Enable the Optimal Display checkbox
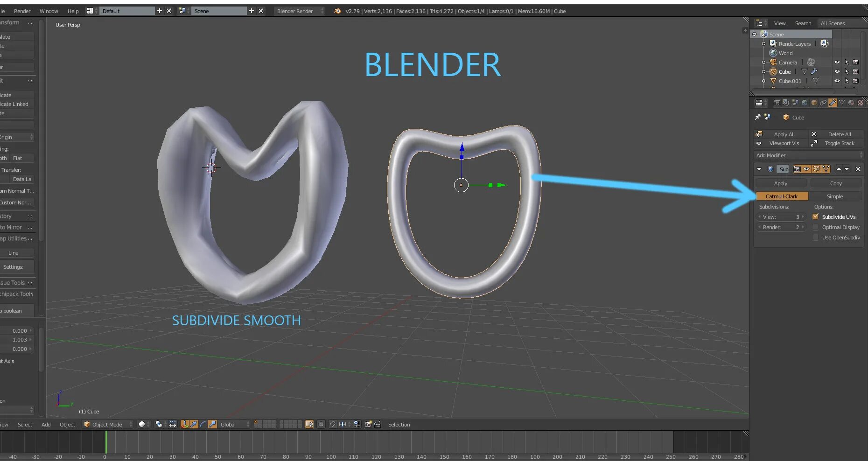Screen dimensions: 868x461 point(816,227)
